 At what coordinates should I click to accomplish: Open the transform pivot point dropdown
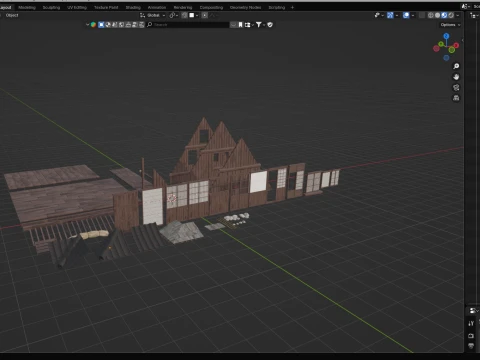[173, 15]
